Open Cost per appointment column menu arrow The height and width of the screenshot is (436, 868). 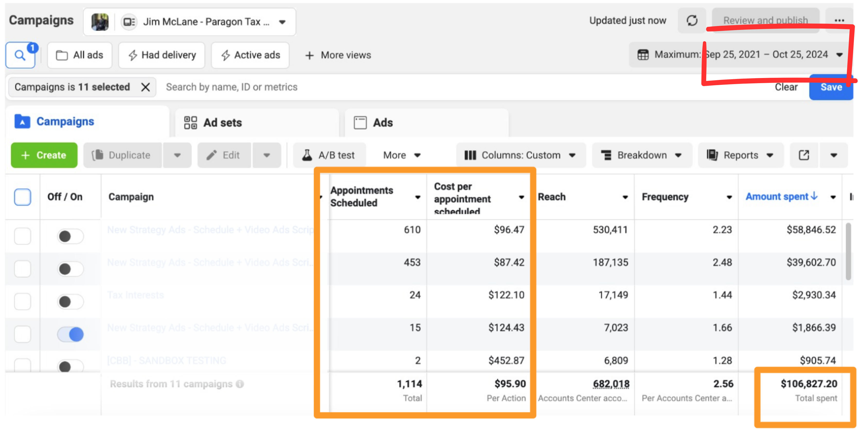tap(521, 197)
